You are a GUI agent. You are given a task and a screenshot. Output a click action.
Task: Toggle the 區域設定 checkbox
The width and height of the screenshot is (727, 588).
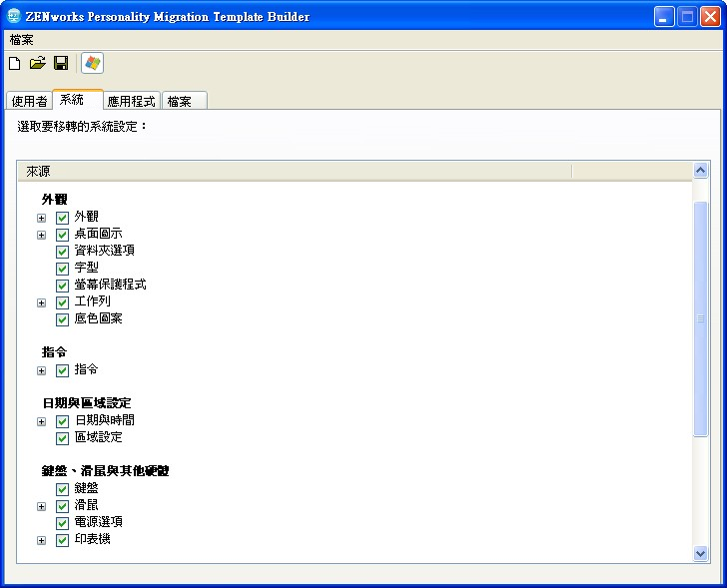coord(62,438)
